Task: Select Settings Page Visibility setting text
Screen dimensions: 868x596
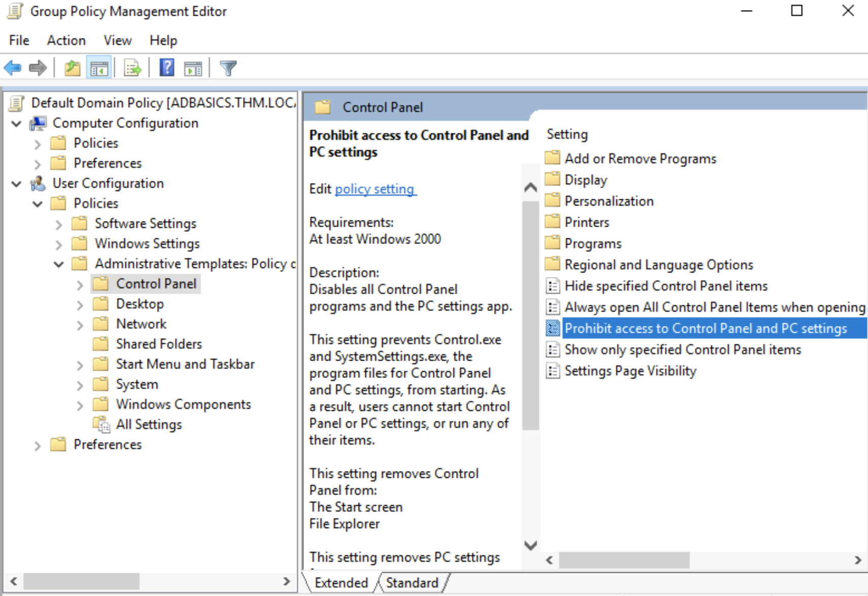Action: tap(631, 371)
